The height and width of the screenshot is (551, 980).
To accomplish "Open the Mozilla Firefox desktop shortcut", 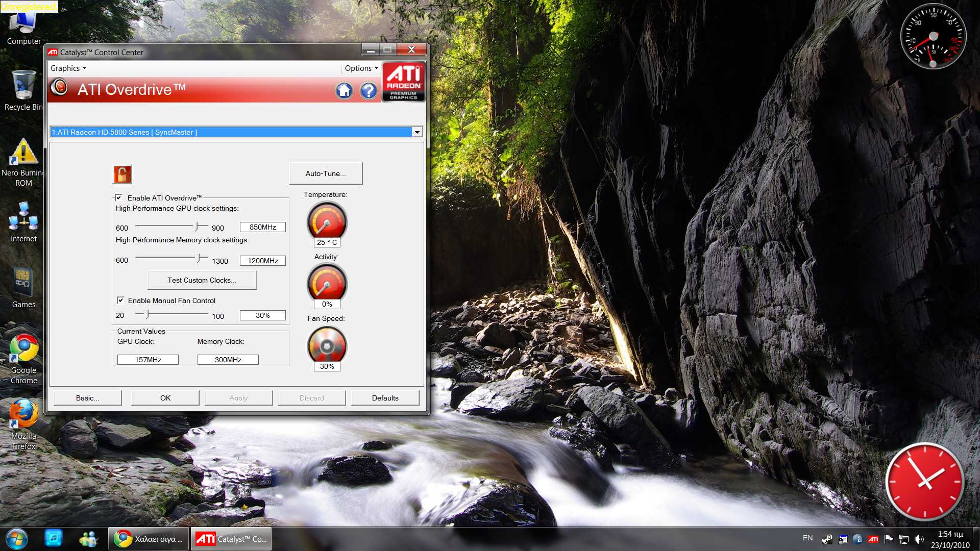I will [23, 424].
